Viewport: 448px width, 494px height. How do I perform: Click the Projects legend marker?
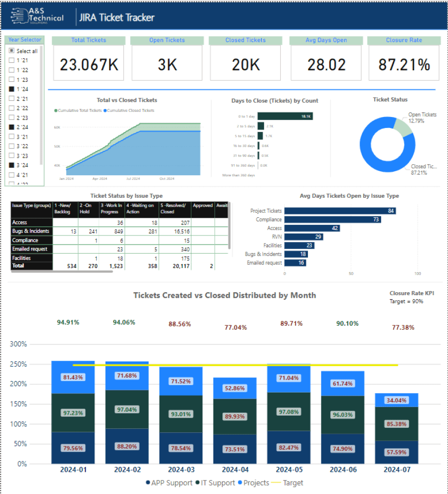point(239,483)
